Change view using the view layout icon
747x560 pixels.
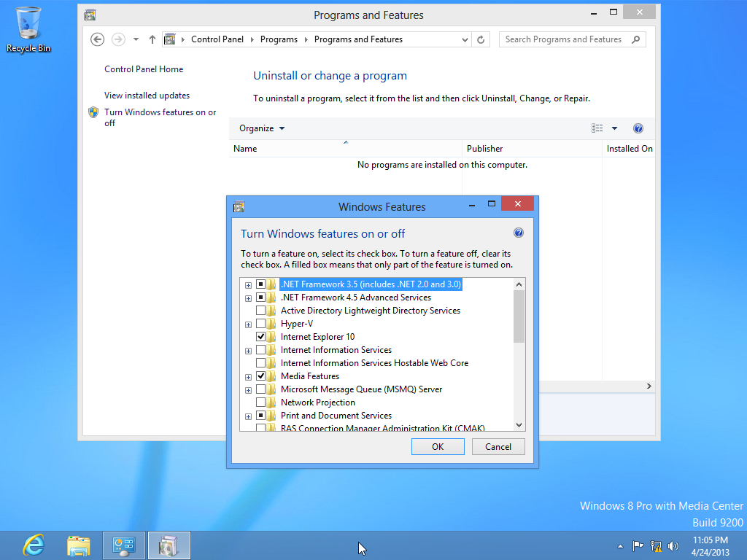[x=597, y=128]
